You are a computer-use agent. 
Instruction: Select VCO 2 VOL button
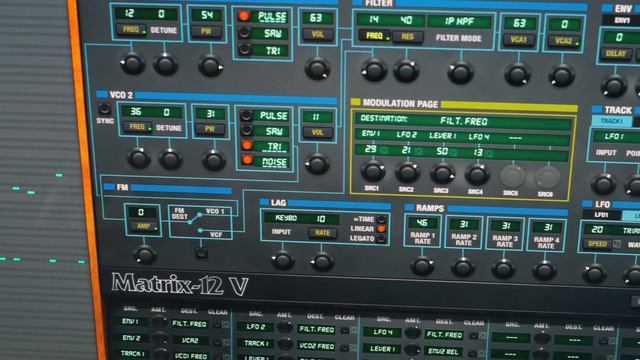[317, 133]
